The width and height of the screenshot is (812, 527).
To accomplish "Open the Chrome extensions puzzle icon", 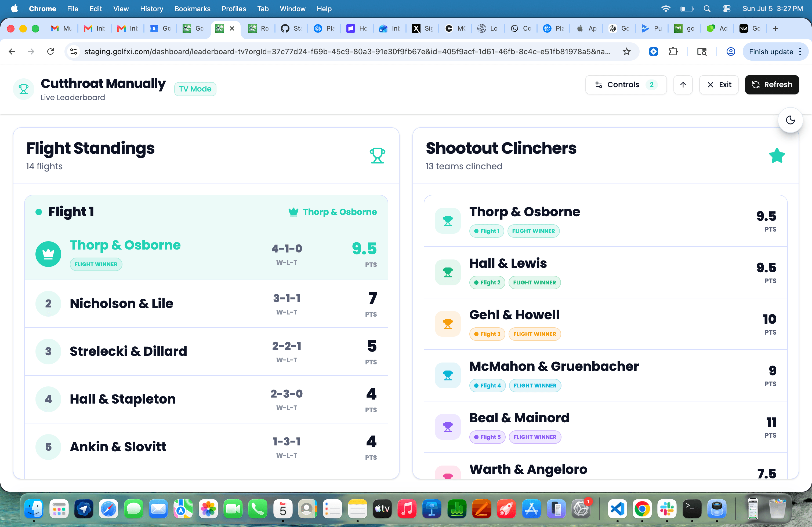I will (x=673, y=52).
